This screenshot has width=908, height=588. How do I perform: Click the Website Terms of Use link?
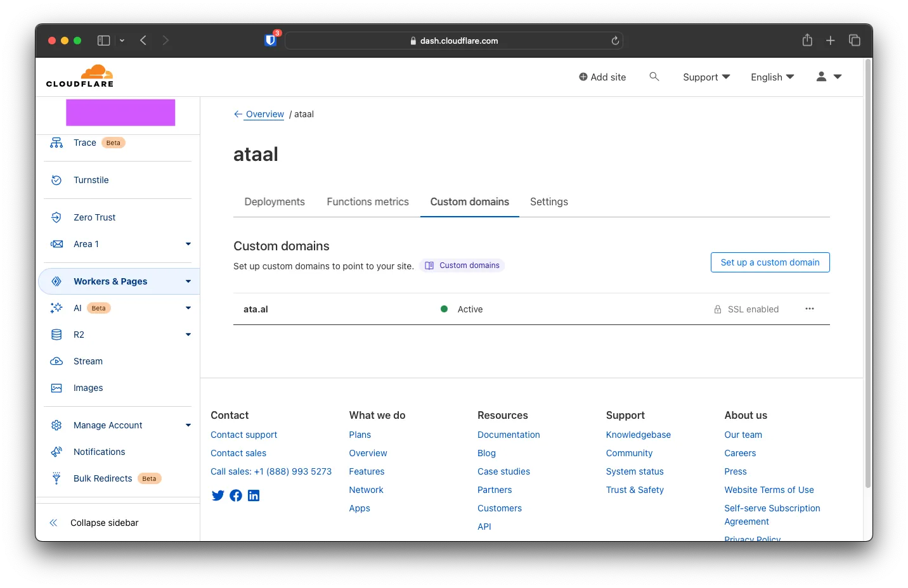click(769, 490)
